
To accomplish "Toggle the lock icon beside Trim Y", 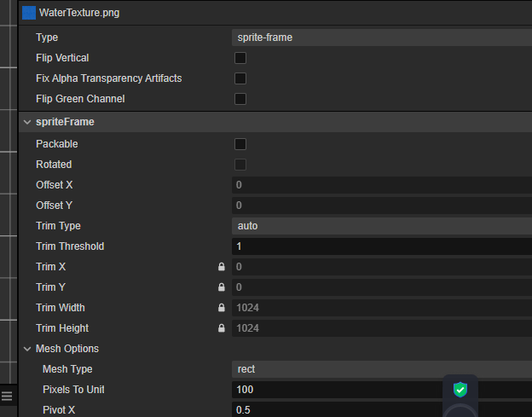I will click(x=221, y=287).
